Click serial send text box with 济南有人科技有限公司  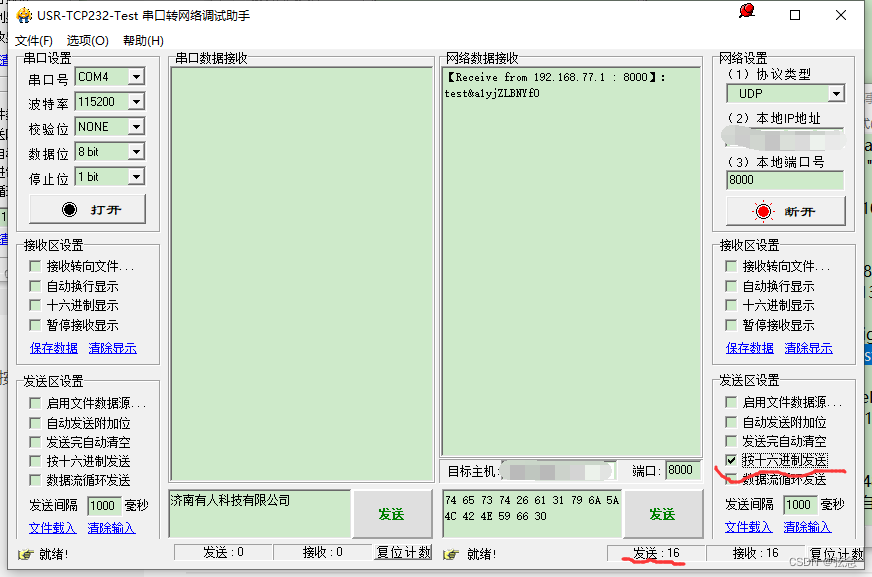point(260,514)
